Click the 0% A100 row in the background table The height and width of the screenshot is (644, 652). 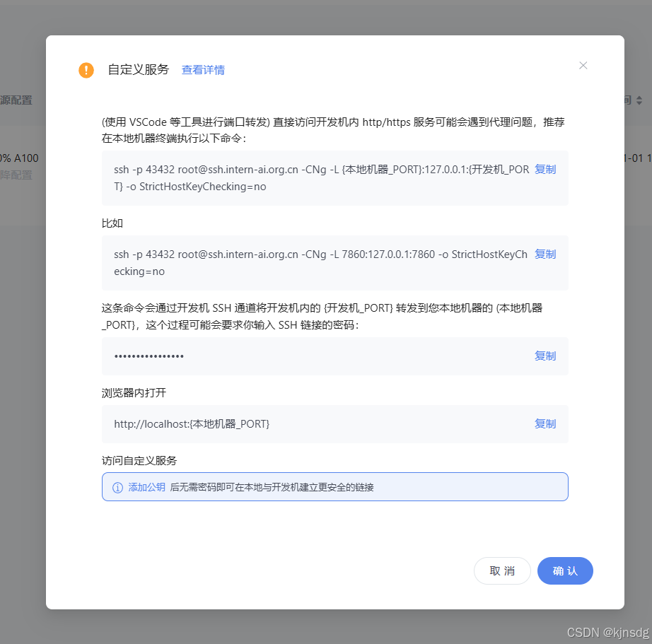tap(19, 158)
